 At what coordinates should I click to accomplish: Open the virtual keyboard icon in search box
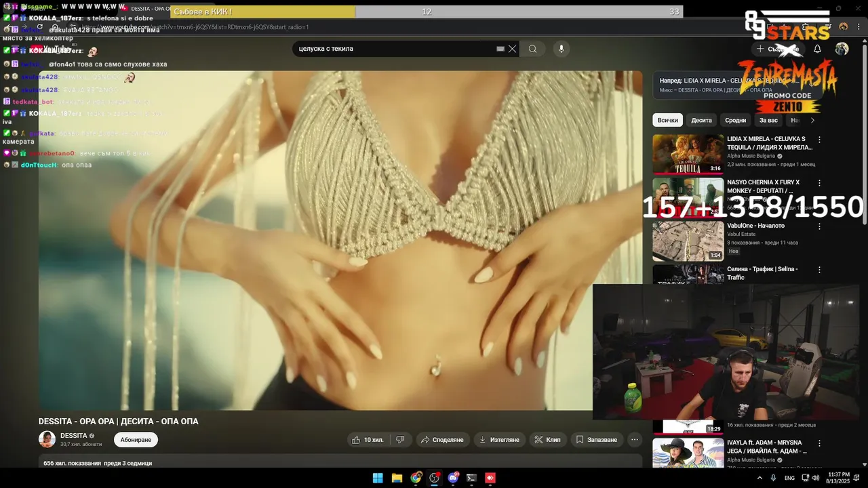tap(500, 49)
